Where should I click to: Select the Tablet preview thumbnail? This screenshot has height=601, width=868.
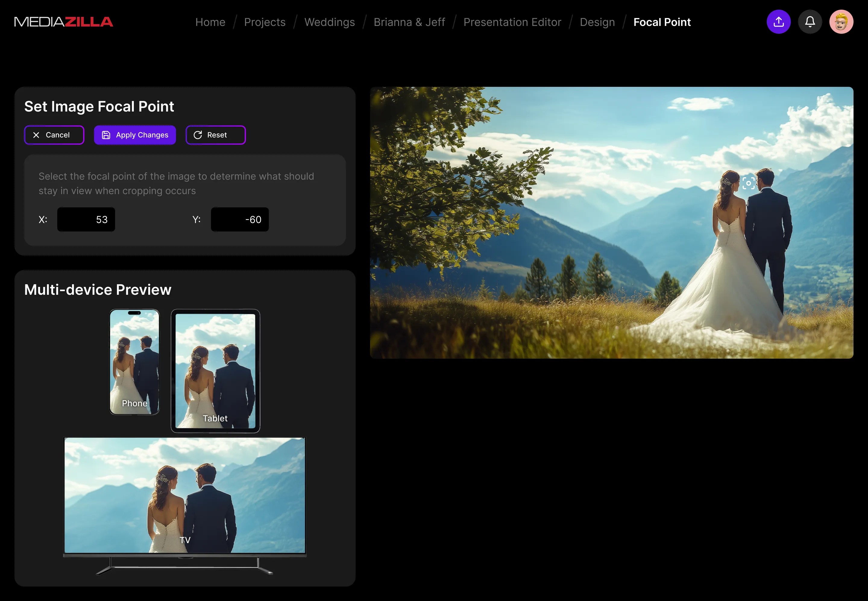pyautogui.click(x=215, y=371)
